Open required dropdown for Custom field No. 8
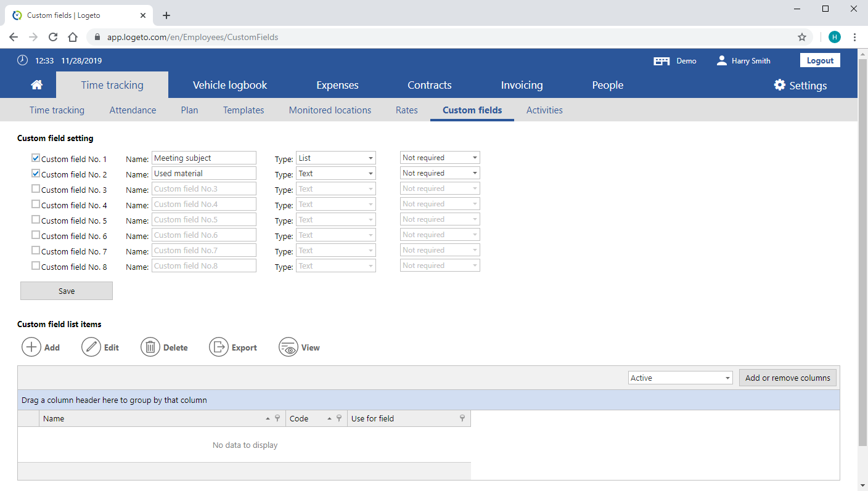Image resolution: width=868 pixels, height=491 pixels. 440,266
